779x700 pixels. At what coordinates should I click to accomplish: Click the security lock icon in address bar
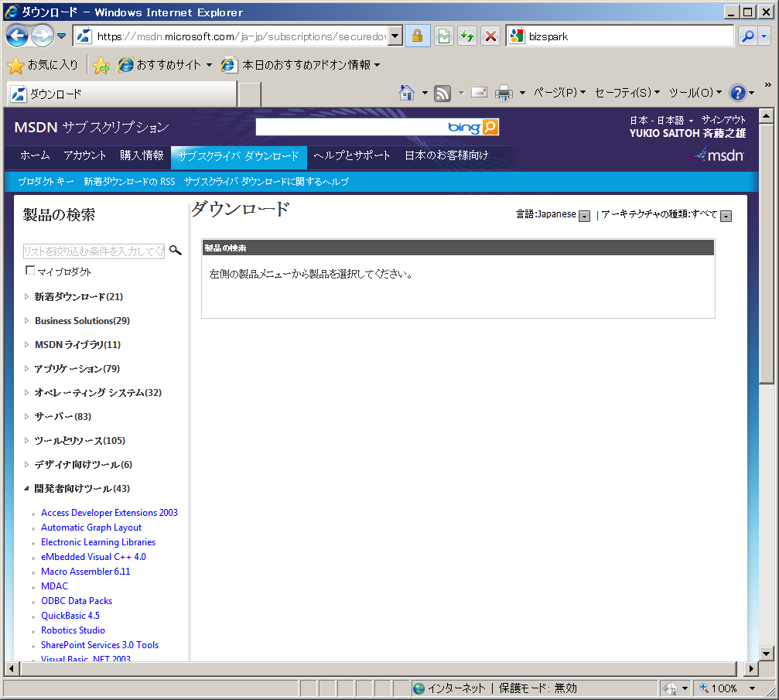click(418, 36)
